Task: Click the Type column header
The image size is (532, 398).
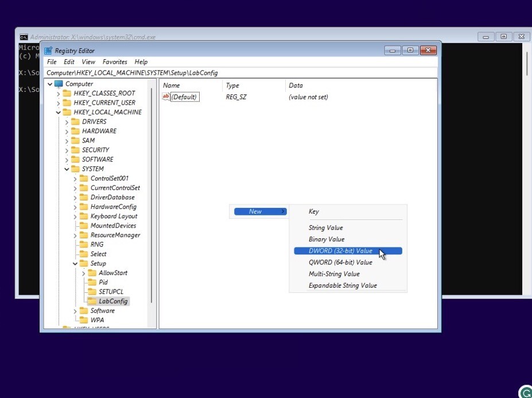Action: 254,86
